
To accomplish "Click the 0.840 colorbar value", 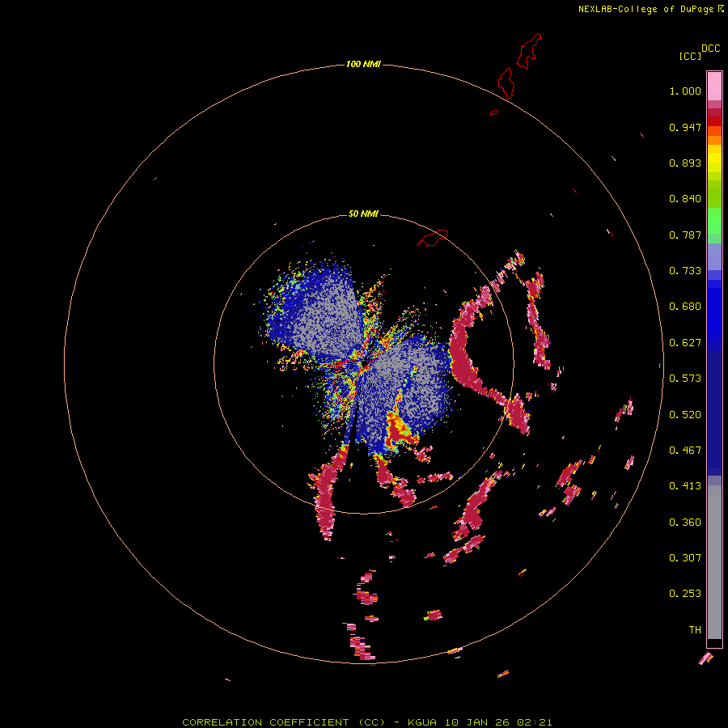I will click(x=685, y=199).
